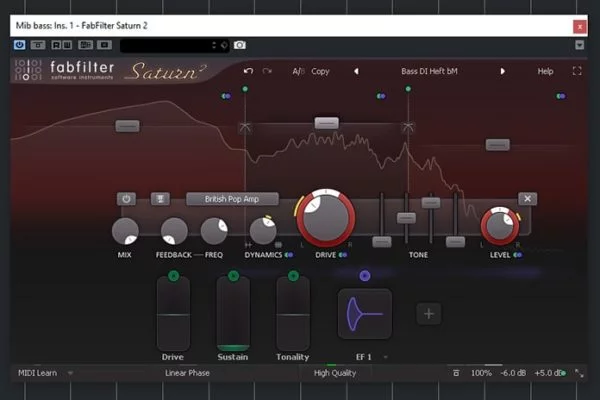600x400 pixels.
Task: Open the Help menu
Action: coord(545,71)
